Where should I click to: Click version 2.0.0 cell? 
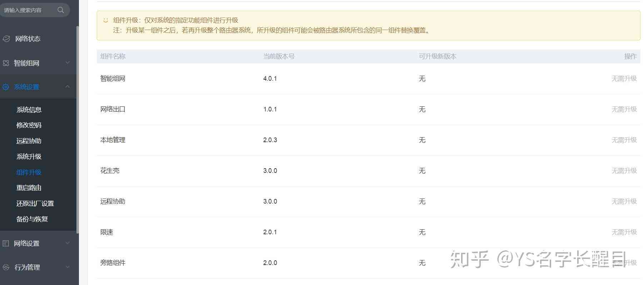point(270,263)
